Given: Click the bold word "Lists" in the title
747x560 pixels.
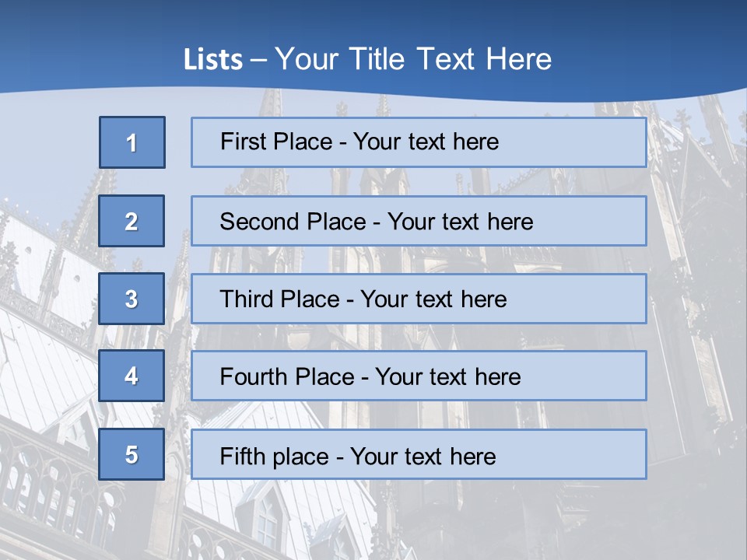Looking at the screenshot, I should tap(212, 59).
